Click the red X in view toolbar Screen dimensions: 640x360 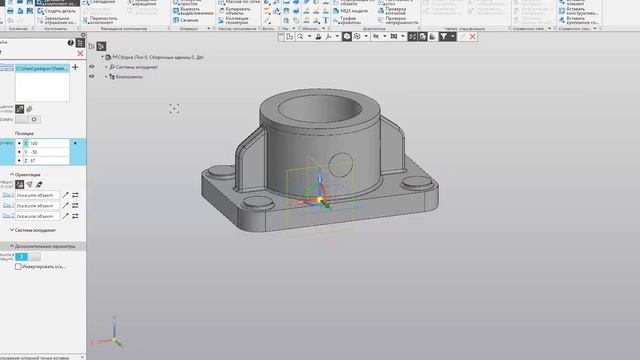point(473,37)
